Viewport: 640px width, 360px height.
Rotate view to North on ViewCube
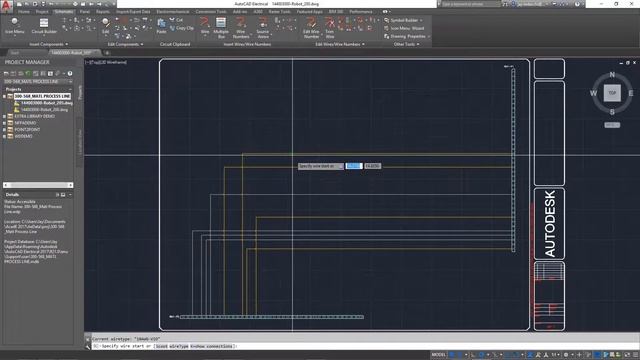pyautogui.click(x=612, y=75)
